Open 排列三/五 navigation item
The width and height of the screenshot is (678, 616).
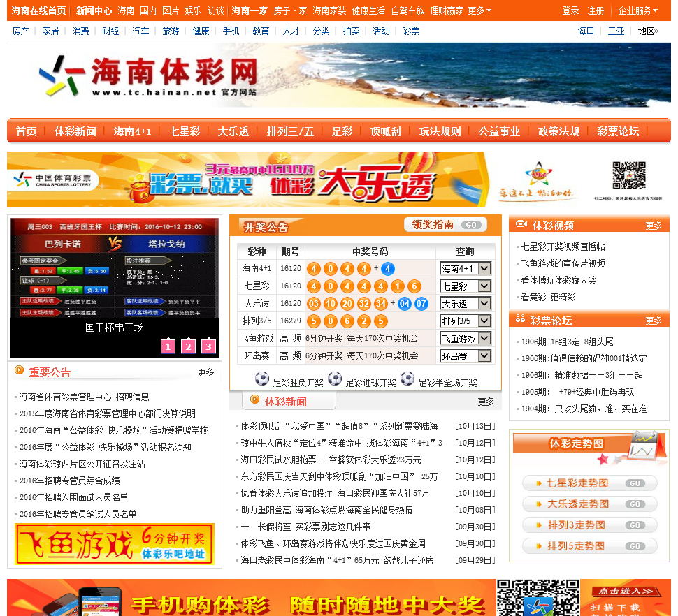click(x=290, y=131)
